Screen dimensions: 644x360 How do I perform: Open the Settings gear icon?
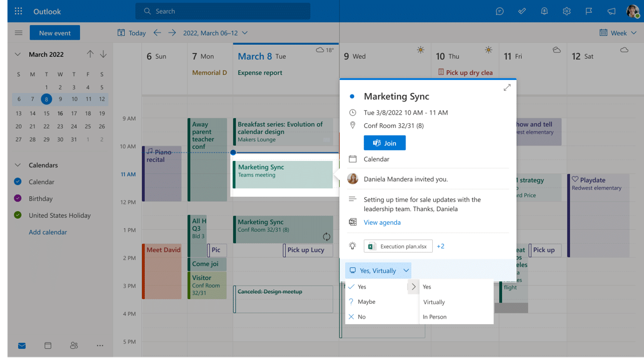point(566,11)
